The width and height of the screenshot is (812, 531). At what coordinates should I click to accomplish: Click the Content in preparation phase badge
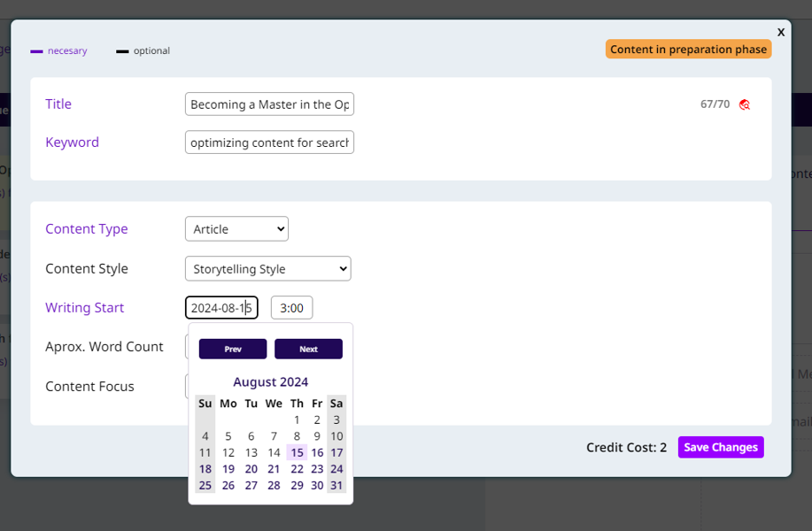(688, 50)
